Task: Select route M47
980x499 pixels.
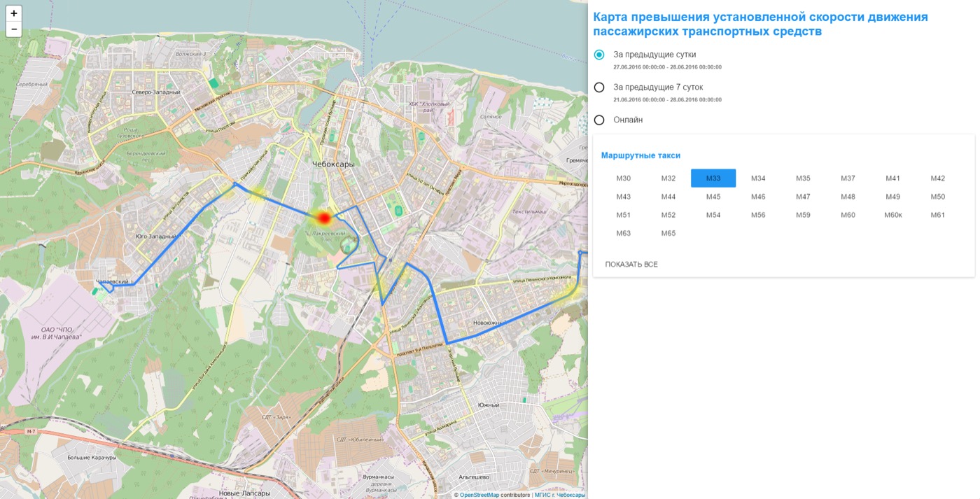Action: [803, 197]
